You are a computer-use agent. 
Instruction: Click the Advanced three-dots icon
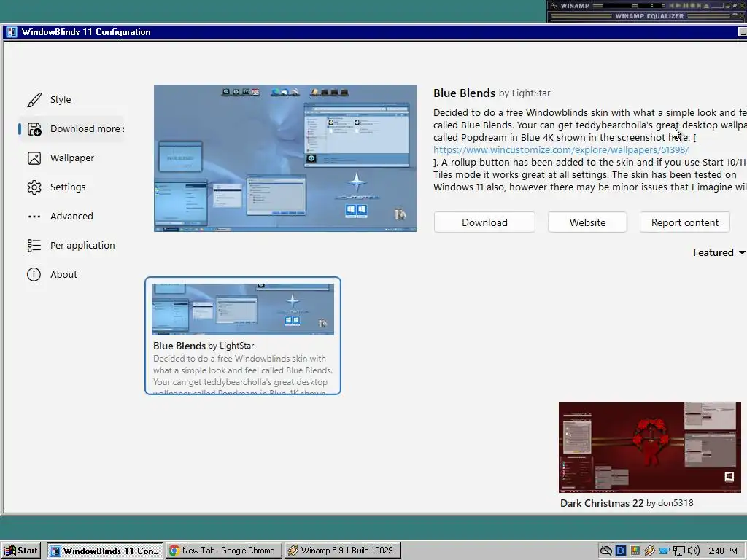tap(34, 217)
